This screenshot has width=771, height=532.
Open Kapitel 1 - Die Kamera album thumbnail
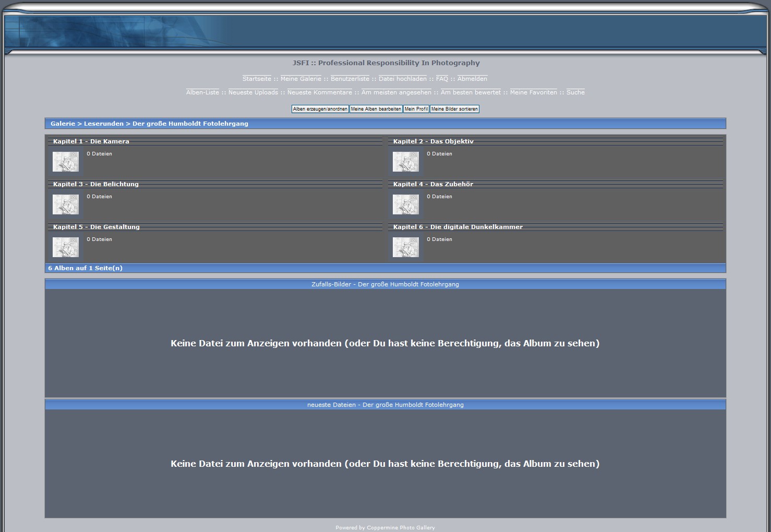[x=66, y=162]
